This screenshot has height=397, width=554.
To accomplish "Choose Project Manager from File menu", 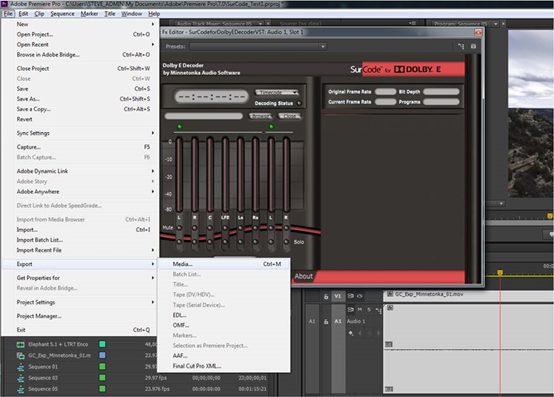I will [80, 316].
